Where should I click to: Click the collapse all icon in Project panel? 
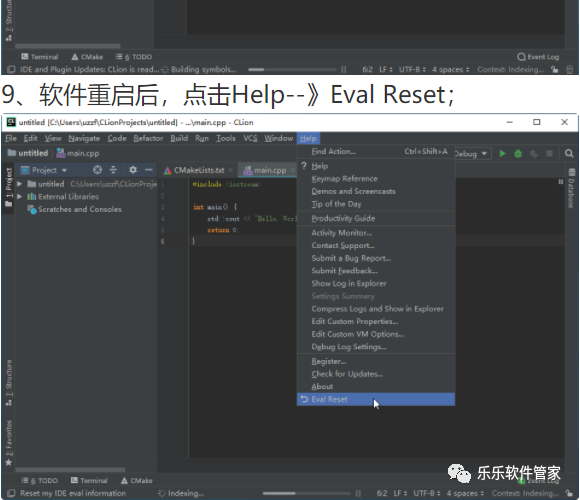point(113,170)
